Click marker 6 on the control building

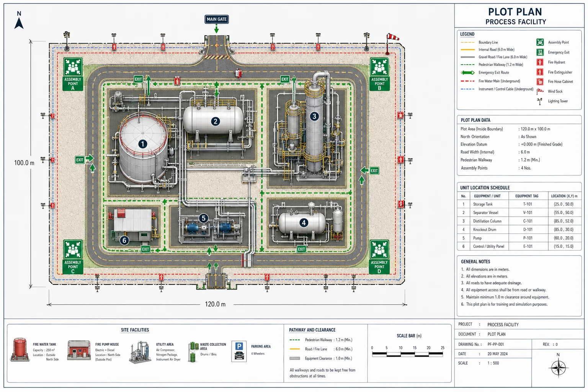pos(124,240)
